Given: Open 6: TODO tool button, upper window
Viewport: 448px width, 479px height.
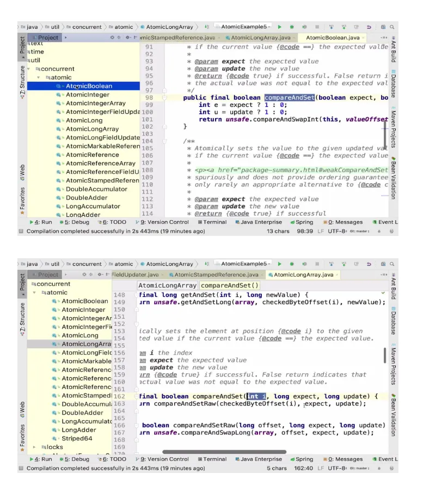Looking at the screenshot, I should [x=112, y=222].
